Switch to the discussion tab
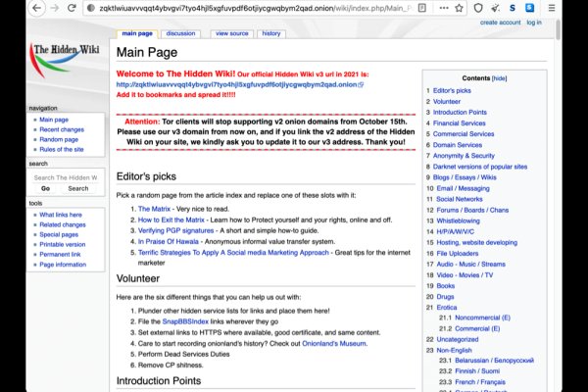The image size is (588, 392). [x=180, y=33]
